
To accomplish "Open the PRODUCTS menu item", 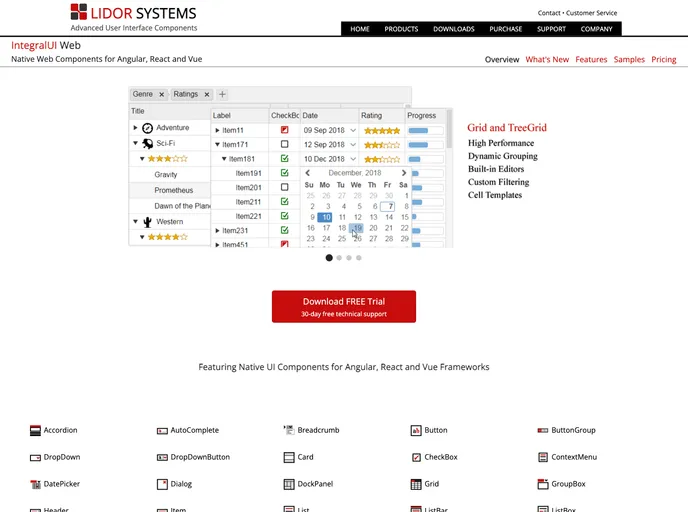I will click(x=401, y=29).
